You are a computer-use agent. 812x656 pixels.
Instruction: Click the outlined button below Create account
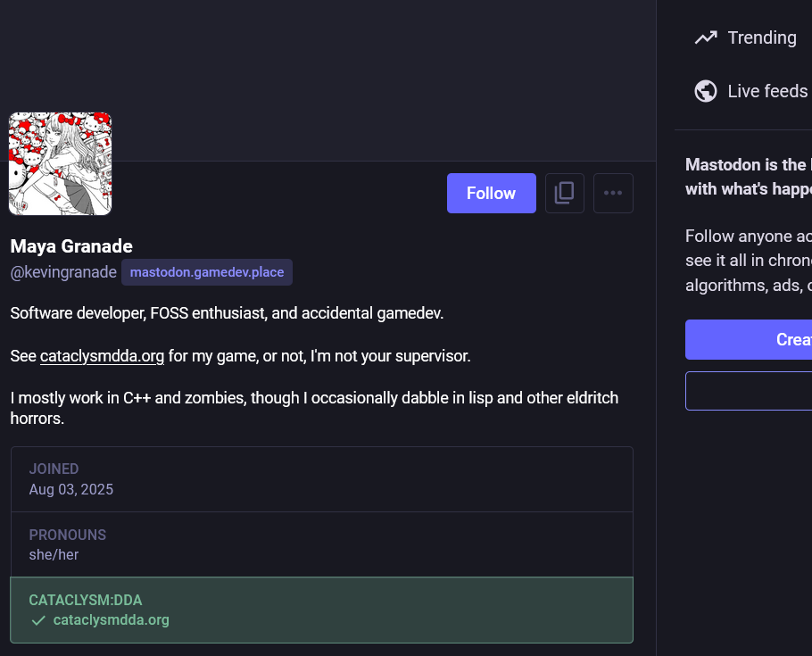point(749,391)
